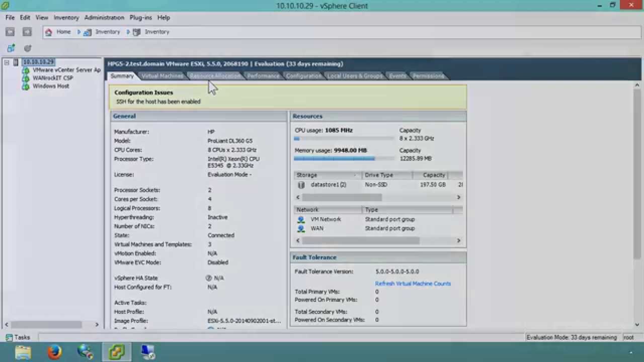Select the WANrockIT CSP tree item
Screen dimensions: 644x362
tap(53, 78)
